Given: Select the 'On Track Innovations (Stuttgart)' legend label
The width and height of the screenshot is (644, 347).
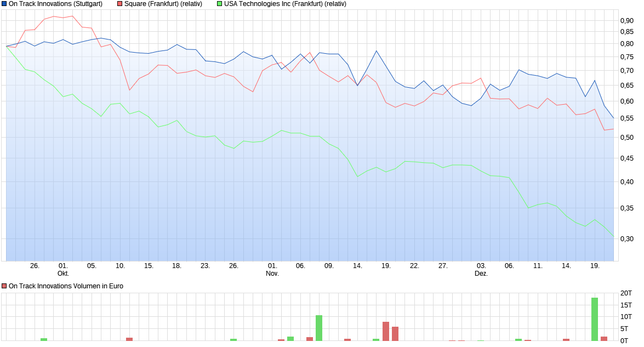Looking at the screenshot, I should (55, 4).
